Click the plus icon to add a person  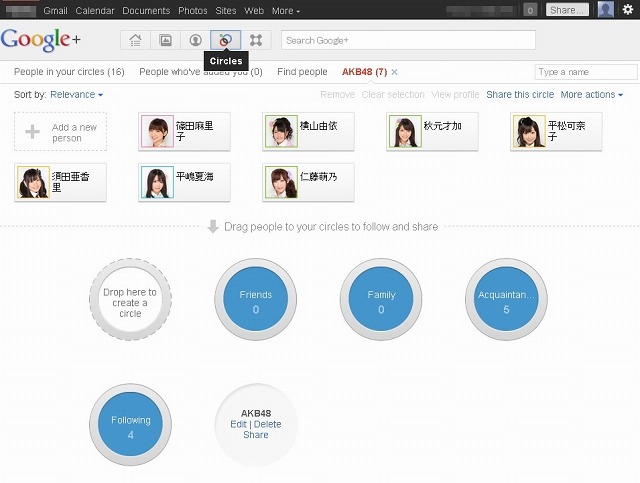tap(32, 132)
